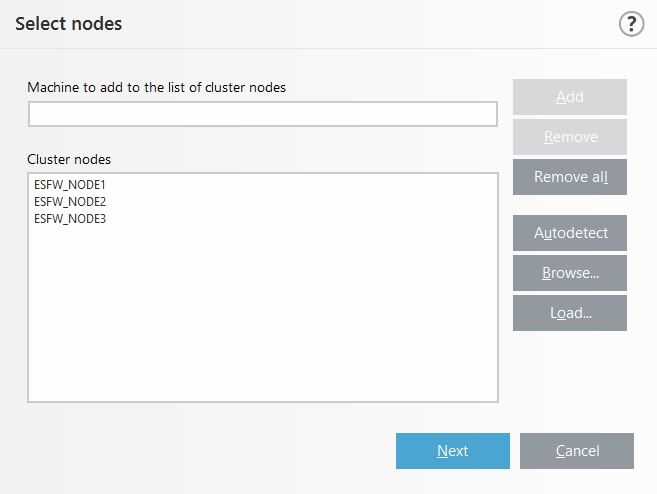The image size is (657, 494).
Task: Click the "Cluster nodes" list label
Action: (69, 159)
